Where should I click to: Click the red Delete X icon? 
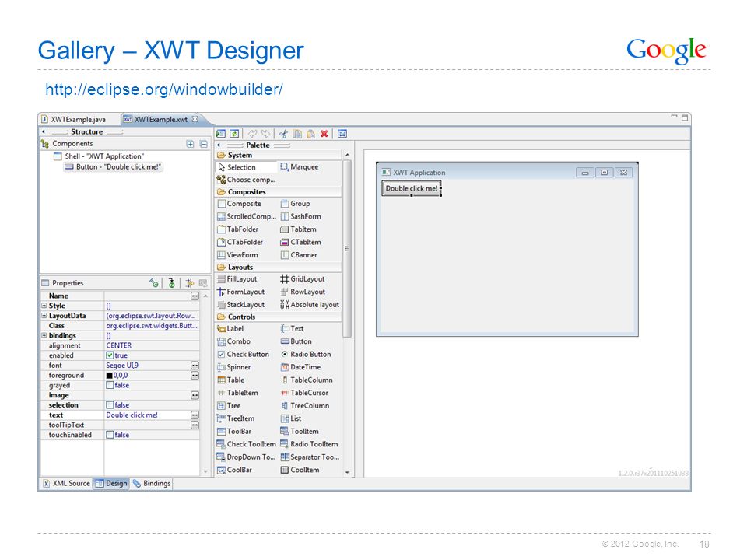pyautogui.click(x=324, y=134)
